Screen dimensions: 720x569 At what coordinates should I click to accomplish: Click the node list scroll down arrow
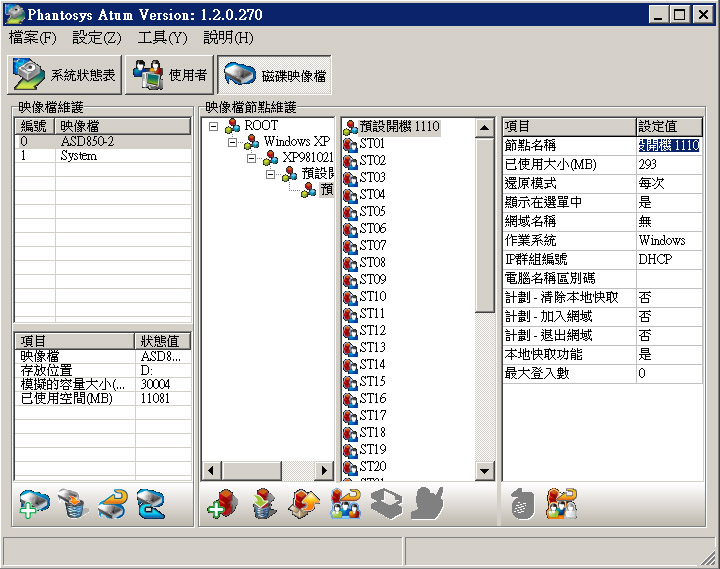(484, 471)
